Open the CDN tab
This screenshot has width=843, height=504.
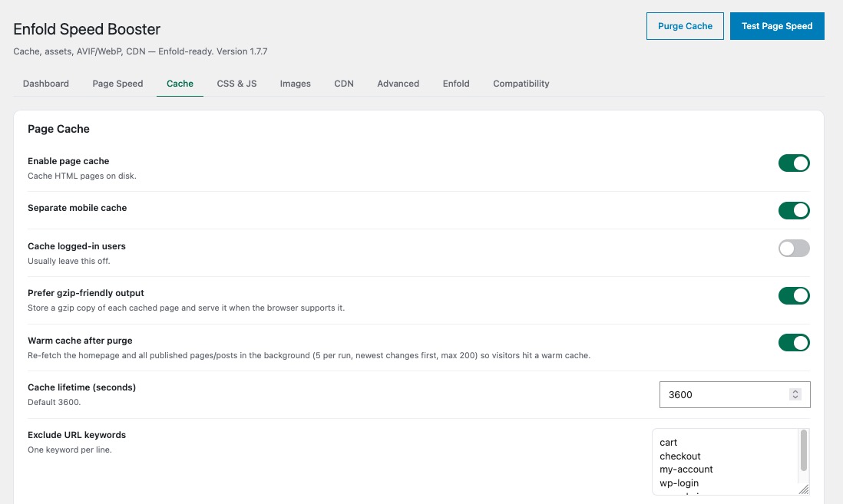pyautogui.click(x=343, y=84)
